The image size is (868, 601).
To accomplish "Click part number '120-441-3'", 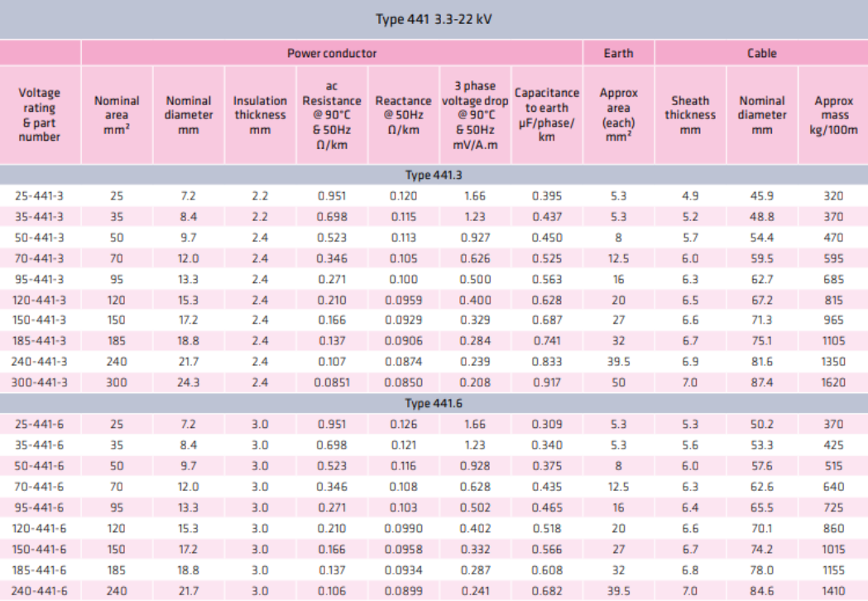I will (39, 300).
